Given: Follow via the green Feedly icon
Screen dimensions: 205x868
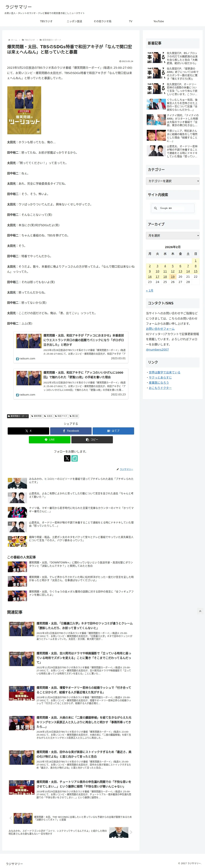Looking at the screenshot, I should pyautogui.click(x=74, y=458).
